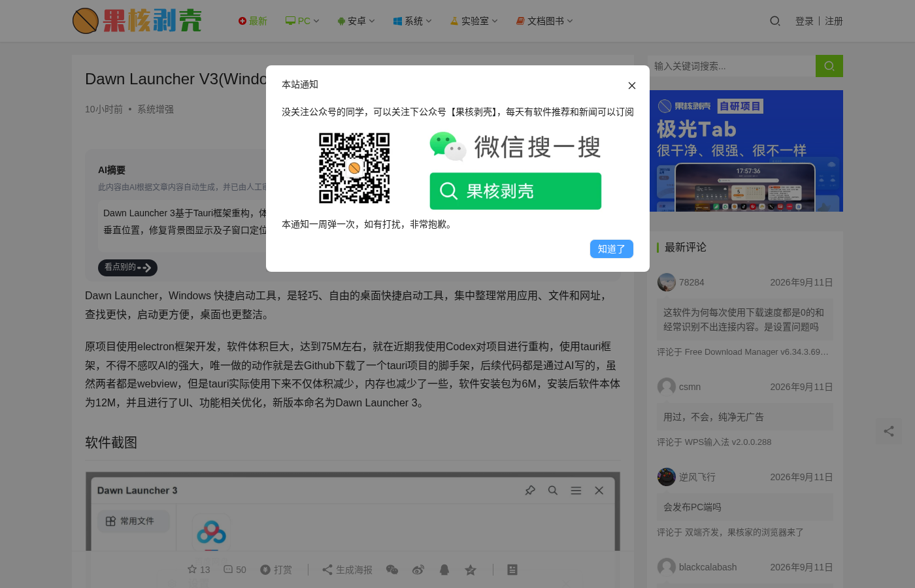Click the 软件截图 heading
The image size is (915, 588).
click(111, 442)
